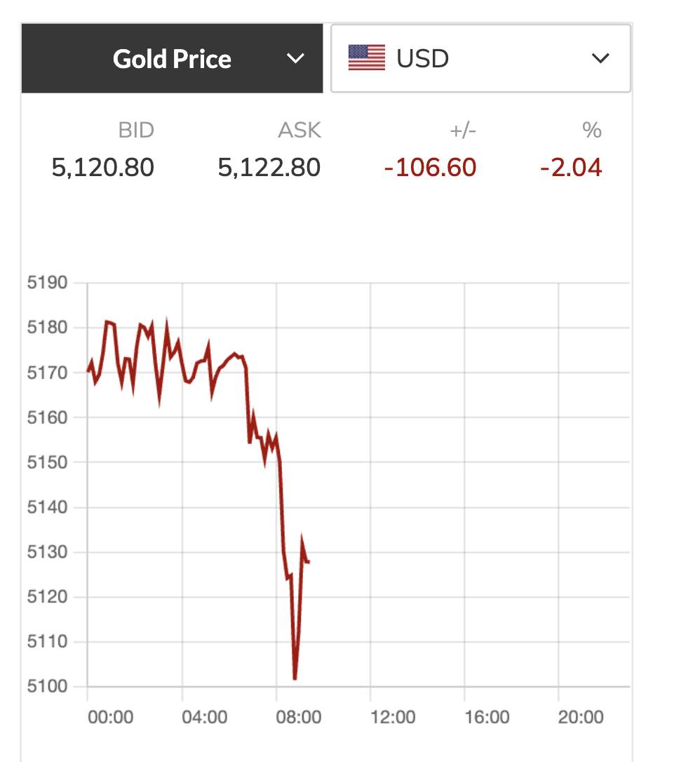Click the -106.60 change value

(430, 168)
